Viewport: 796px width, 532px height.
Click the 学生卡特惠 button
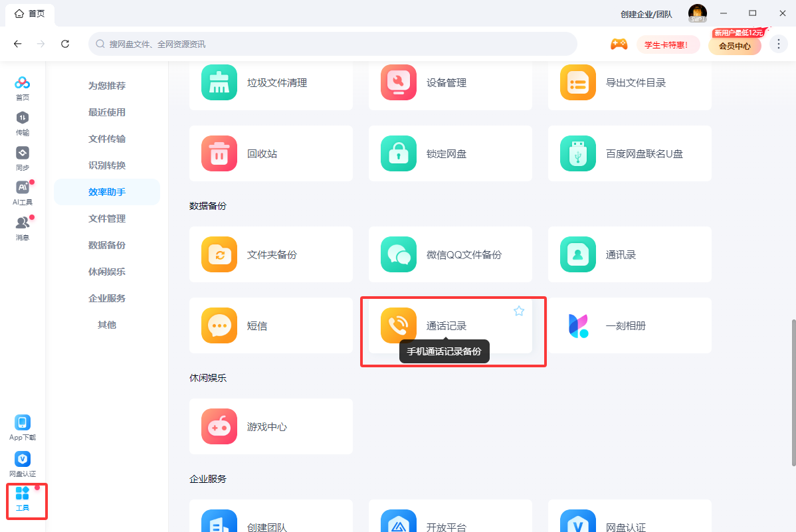[x=667, y=44]
